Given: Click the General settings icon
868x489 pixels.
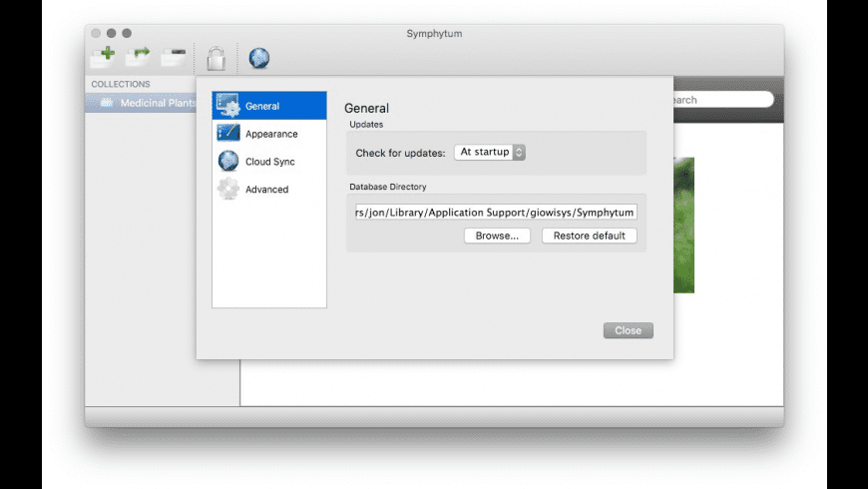Looking at the screenshot, I should 228,105.
